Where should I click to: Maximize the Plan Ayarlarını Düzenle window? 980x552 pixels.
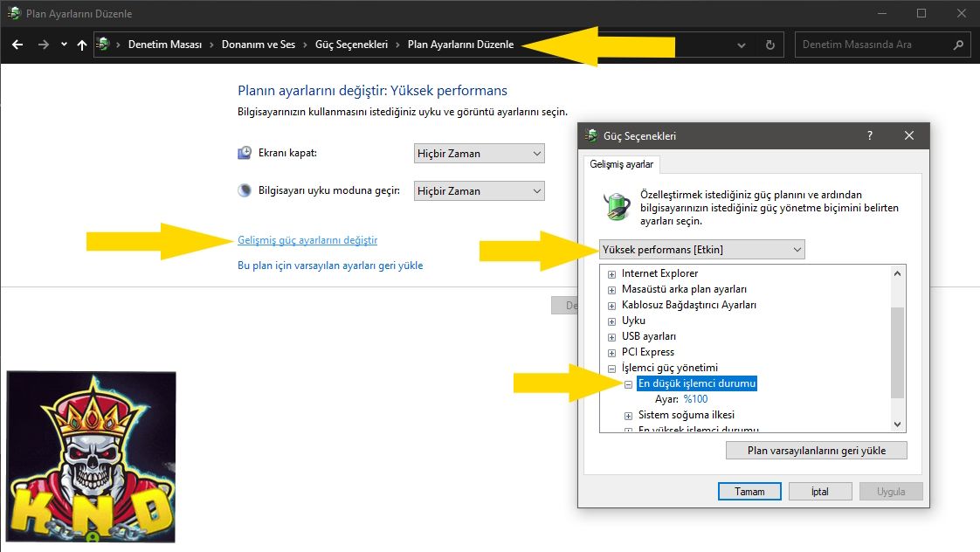click(921, 13)
